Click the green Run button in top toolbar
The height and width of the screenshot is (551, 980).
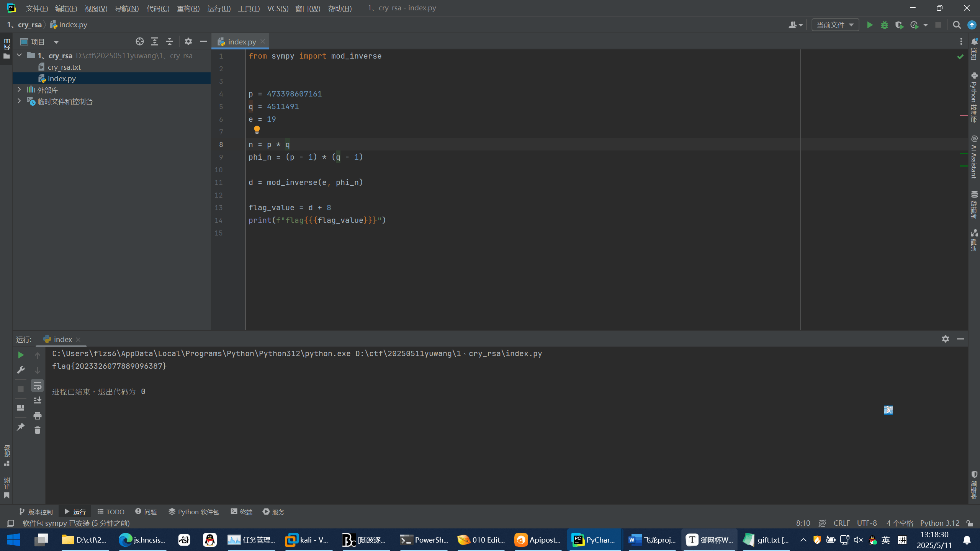[870, 25]
